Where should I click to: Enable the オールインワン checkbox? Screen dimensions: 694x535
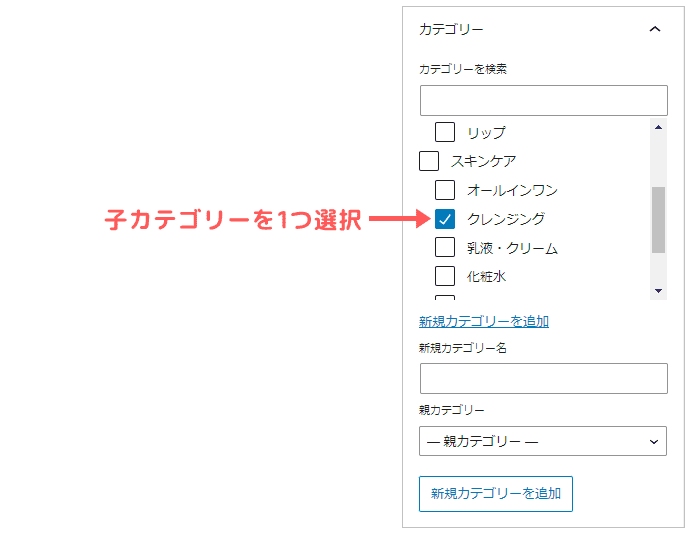(445, 190)
